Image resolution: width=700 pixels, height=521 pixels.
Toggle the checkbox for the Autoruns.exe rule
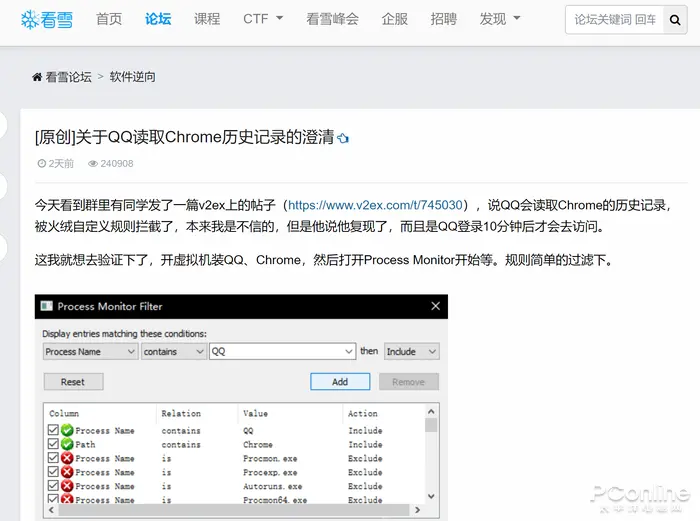pos(53,486)
